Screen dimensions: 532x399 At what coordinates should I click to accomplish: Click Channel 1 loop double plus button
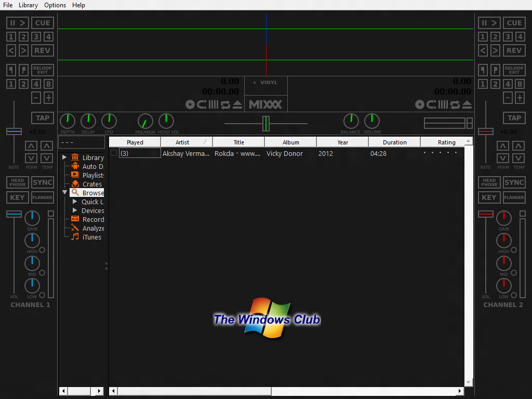tap(48, 98)
